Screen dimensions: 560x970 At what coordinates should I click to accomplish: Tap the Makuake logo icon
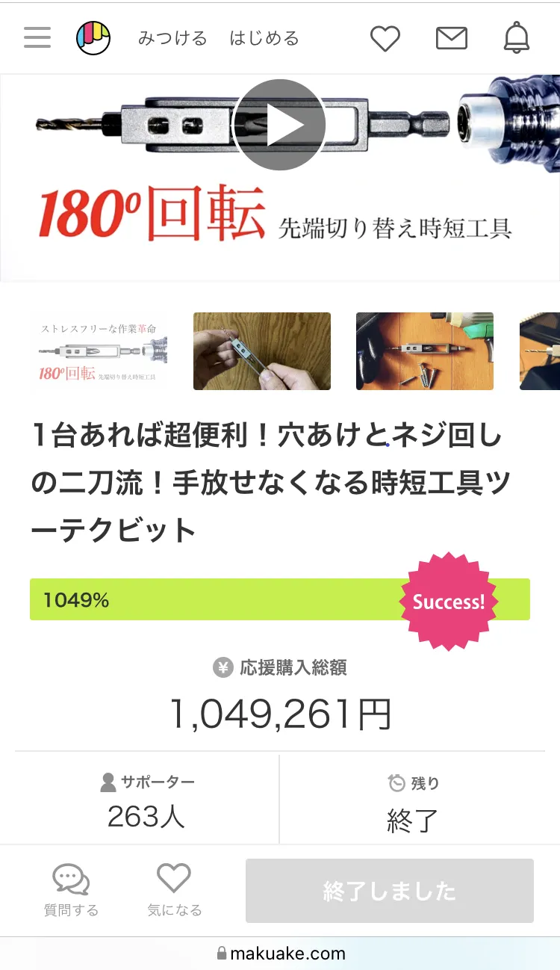93,38
